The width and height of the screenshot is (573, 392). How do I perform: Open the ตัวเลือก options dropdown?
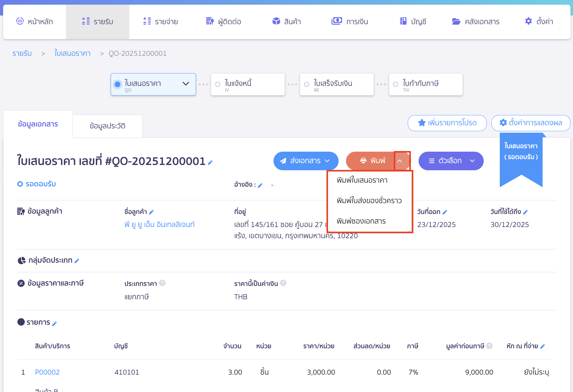pyautogui.click(x=451, y=161)
